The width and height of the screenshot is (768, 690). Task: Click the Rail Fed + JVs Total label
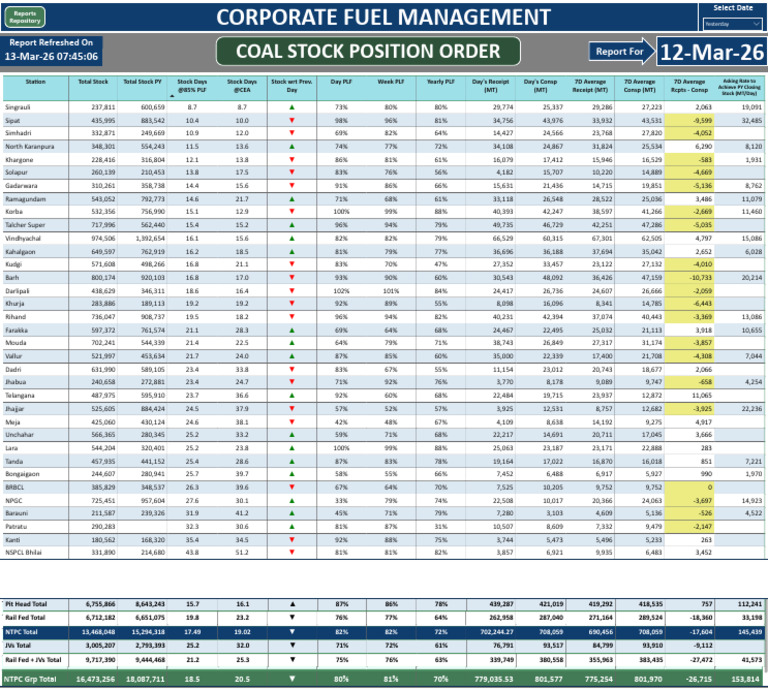click(33, 660)
